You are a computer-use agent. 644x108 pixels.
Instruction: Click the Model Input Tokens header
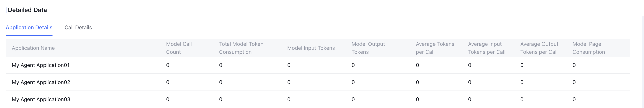311,48
